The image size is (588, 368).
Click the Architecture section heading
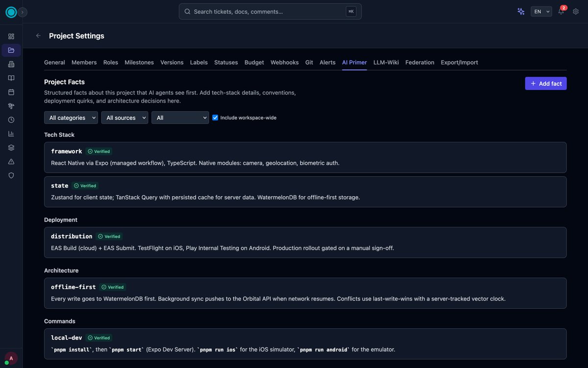point(61,270)
